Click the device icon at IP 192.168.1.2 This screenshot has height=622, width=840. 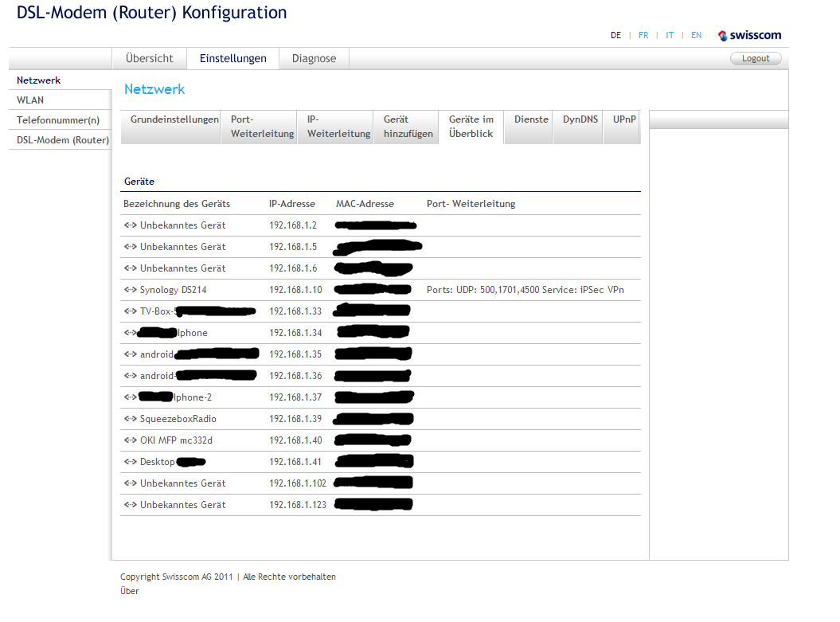click(131, 225)
